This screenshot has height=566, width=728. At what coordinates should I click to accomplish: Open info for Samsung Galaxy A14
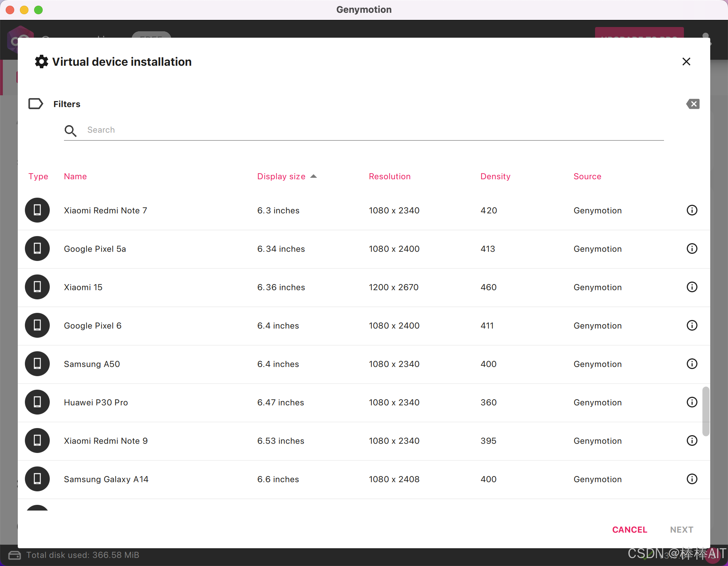[x=692, y=479]
